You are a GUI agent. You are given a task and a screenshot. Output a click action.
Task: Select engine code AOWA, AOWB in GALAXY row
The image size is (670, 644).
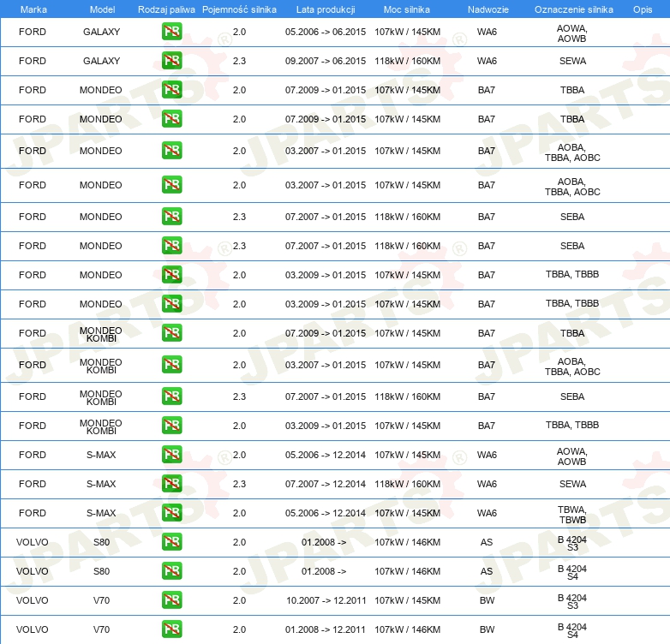click(572, 33)
